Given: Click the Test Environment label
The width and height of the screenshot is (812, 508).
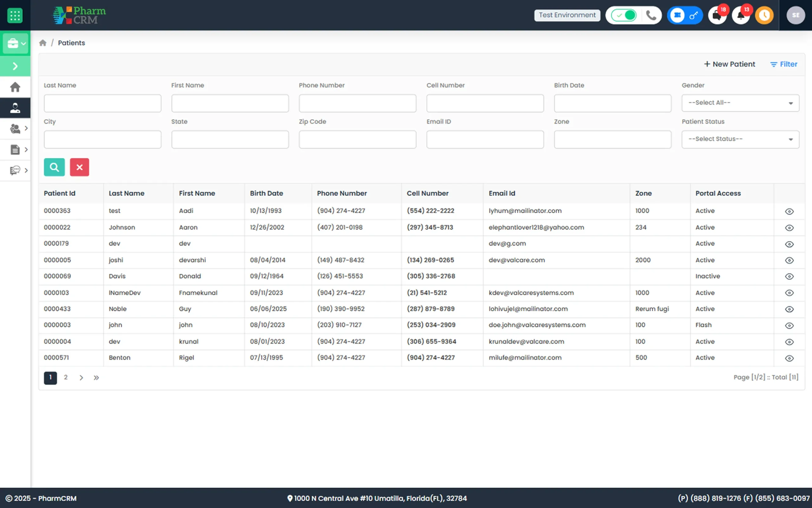Looking at the screenshot, I should click(x=567, y=15).
